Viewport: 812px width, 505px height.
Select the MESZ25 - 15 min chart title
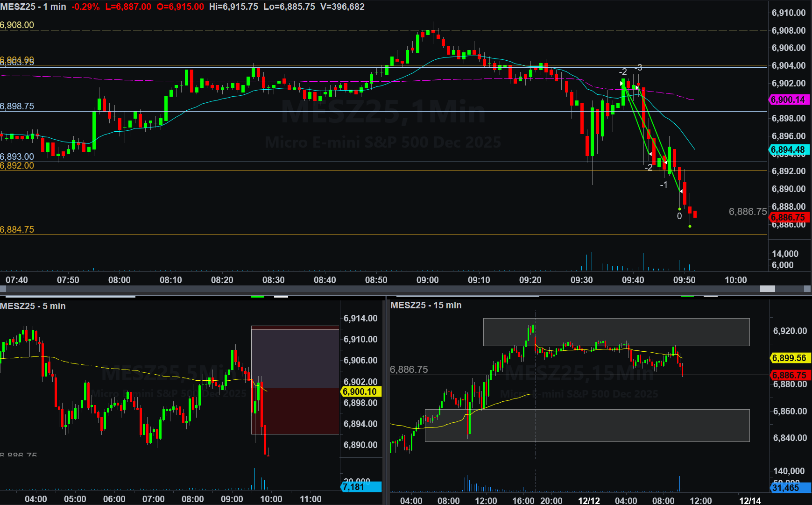[426, 305]
